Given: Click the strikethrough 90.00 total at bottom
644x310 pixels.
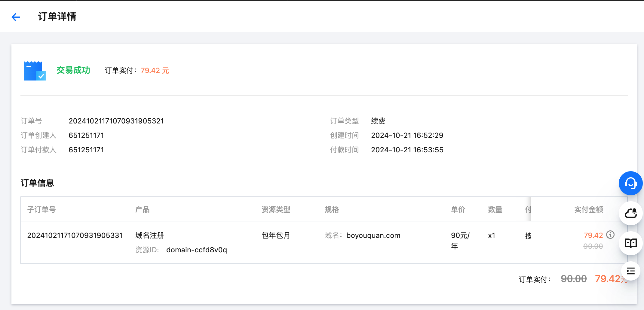Looking at the screenshot, I should tap(574, 279).
